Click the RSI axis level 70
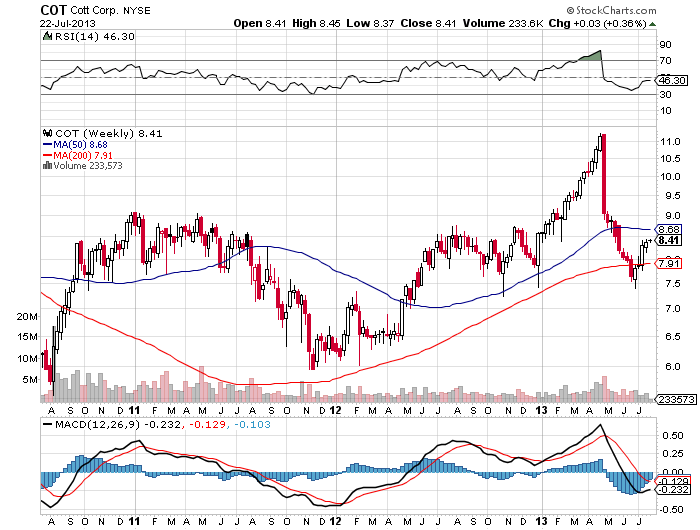This screenshot has width=700, height=530. [666, 61]
